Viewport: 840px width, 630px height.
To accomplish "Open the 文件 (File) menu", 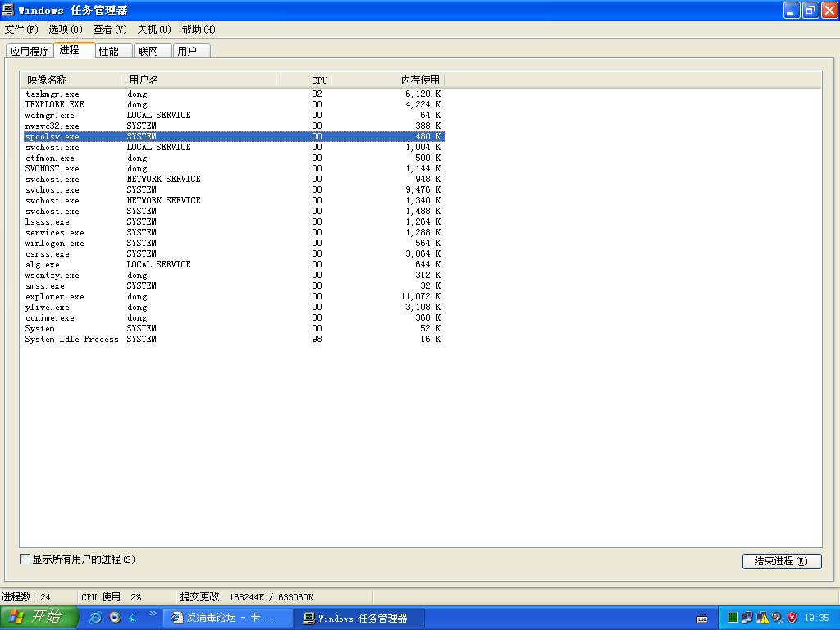I will pyautogui.click(x=21, y=30).
